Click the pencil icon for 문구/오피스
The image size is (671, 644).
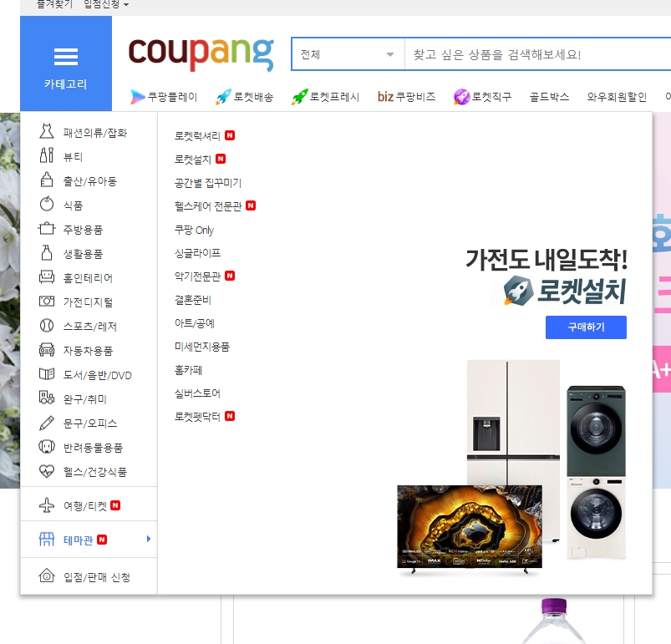[x=47, y=423]
